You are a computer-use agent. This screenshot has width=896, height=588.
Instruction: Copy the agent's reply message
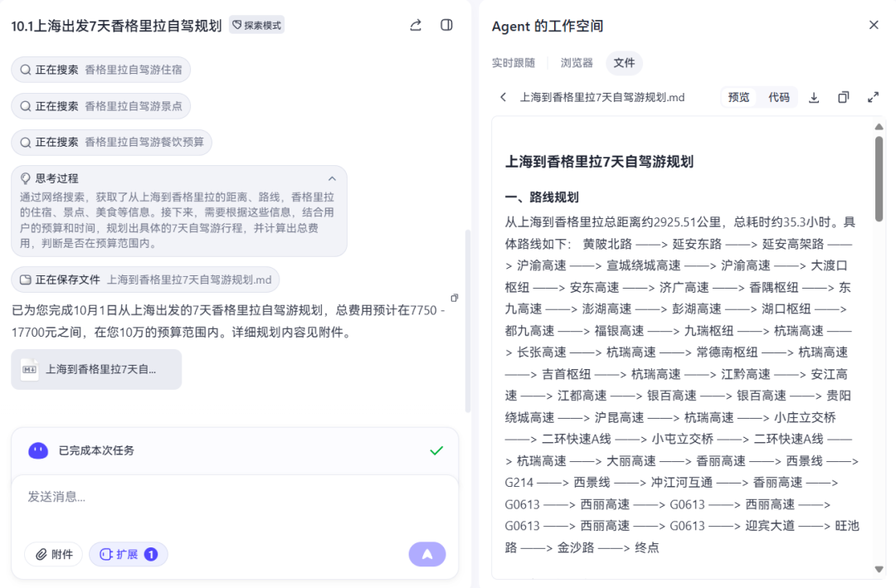click(x=454, y=297)
